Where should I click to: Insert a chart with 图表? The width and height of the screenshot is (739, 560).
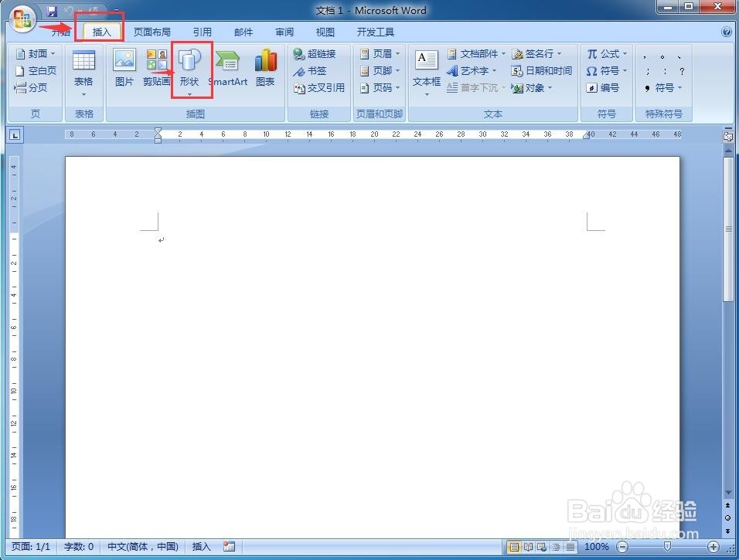[265, 68]
